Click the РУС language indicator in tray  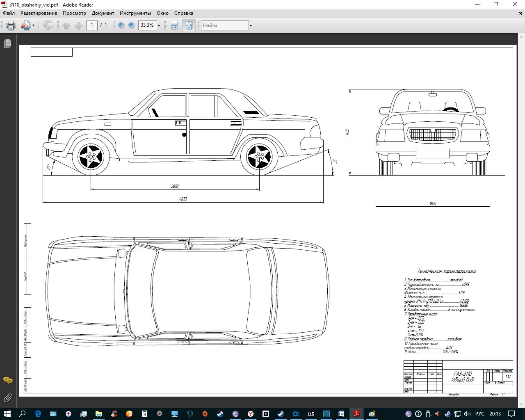tap(479, 414)
